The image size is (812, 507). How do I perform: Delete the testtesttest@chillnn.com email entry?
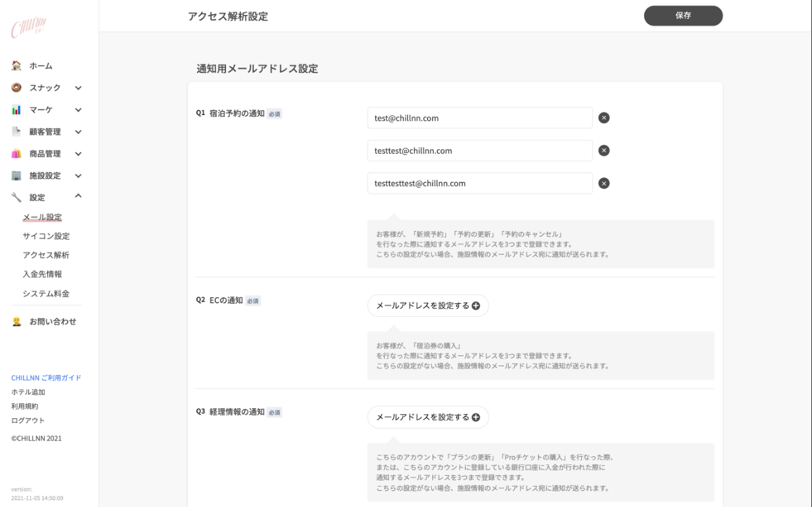[x=604, y=183]
